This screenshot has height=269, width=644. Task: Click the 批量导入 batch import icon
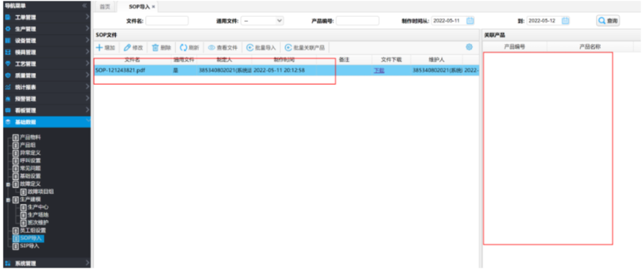coord(250,47)
